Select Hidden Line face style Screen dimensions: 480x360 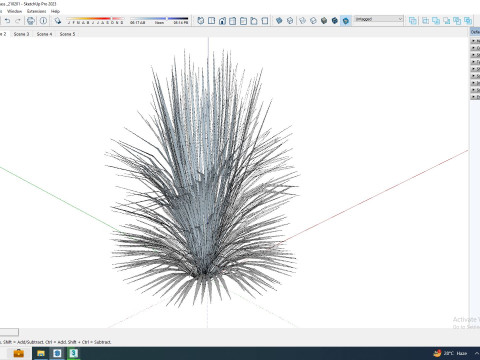[313, 21]
